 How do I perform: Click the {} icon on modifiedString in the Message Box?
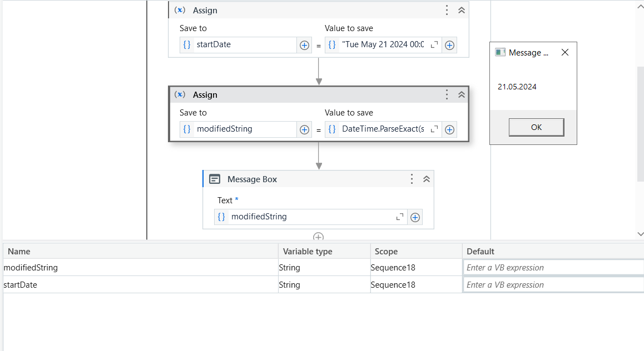point(221,217)
